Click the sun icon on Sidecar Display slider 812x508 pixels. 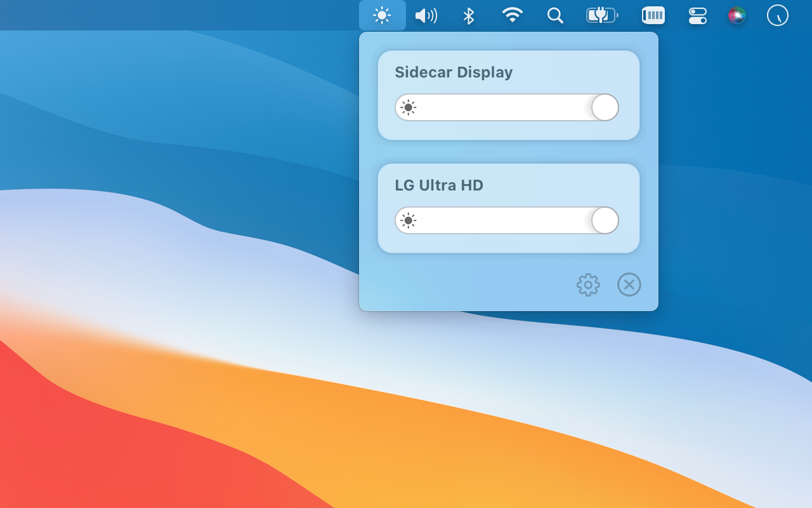(x=409, y=107)
